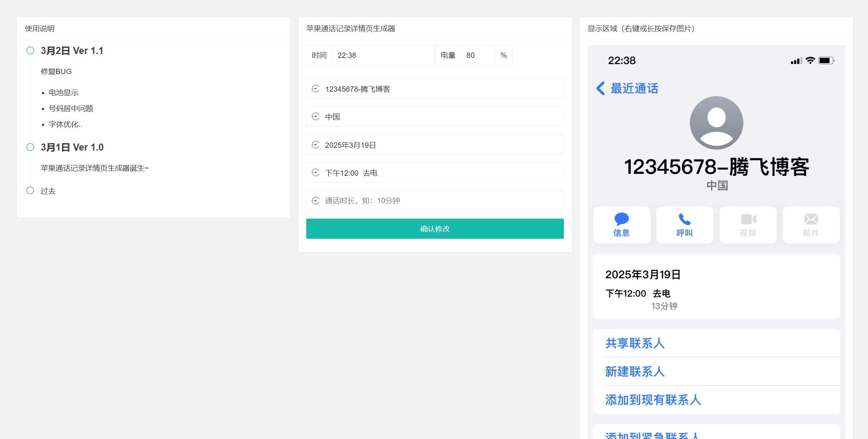Click the contact avatar silhouette

[716, 123]
